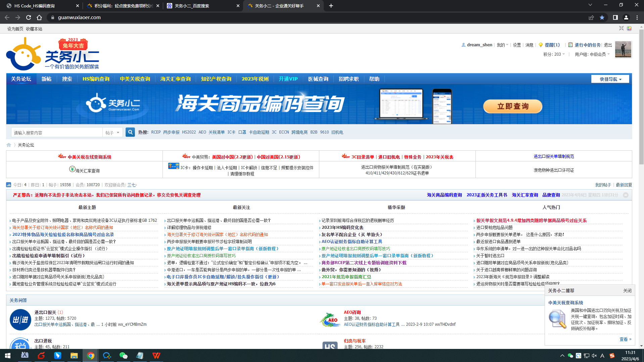Open the 提醒(1) notification link

pos(552,45)
